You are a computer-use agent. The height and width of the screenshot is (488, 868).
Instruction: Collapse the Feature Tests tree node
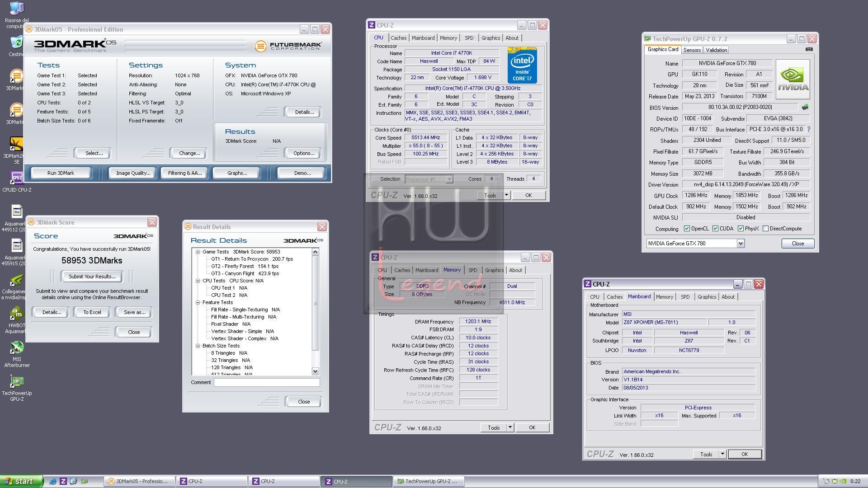coord(198,302)
